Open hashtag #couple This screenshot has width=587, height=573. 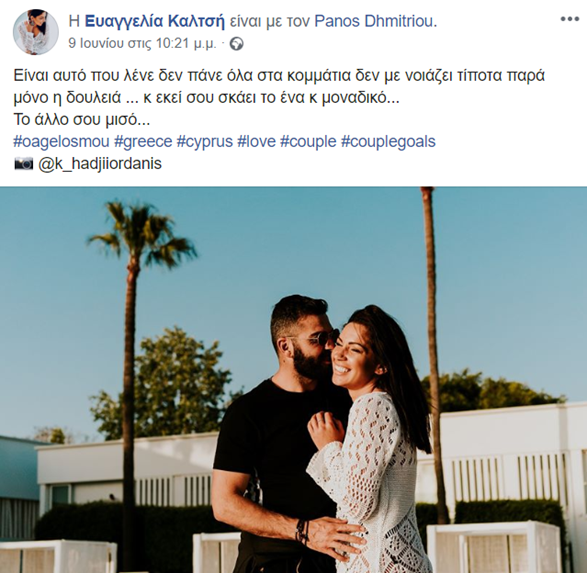[x=308, y=142]
